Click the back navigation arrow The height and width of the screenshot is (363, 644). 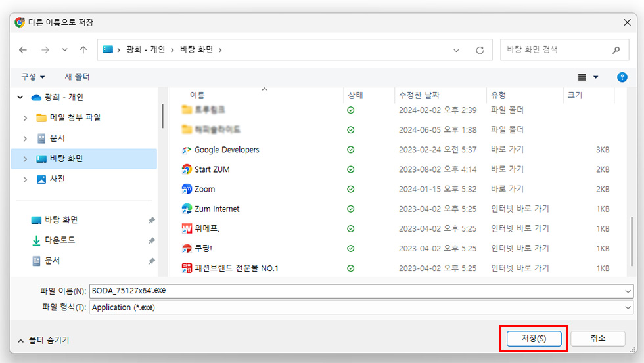(x=23, y=50)
